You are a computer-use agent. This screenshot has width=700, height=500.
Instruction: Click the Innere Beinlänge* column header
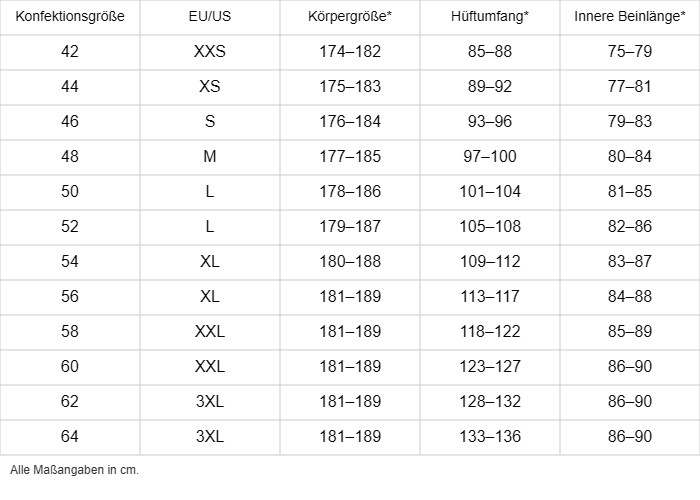point(630,18)
